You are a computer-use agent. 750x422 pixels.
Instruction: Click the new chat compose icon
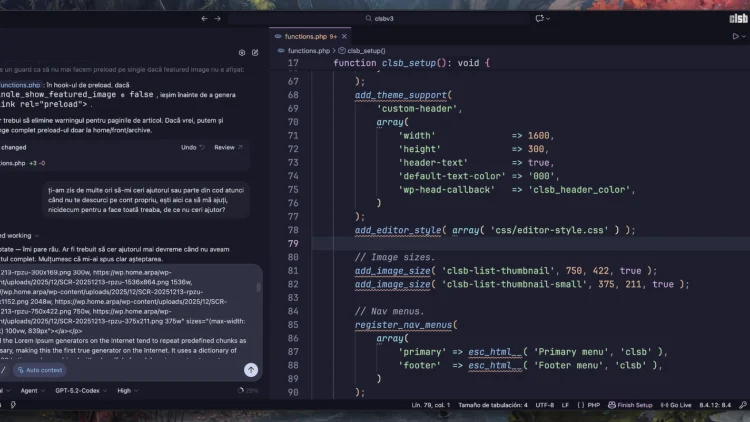click(x=254, y=52)
